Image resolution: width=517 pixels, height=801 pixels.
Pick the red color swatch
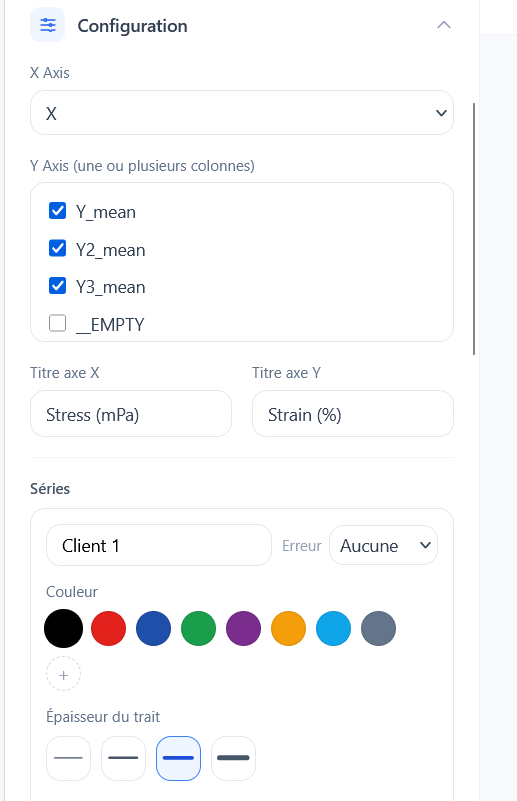click(108, 628)
